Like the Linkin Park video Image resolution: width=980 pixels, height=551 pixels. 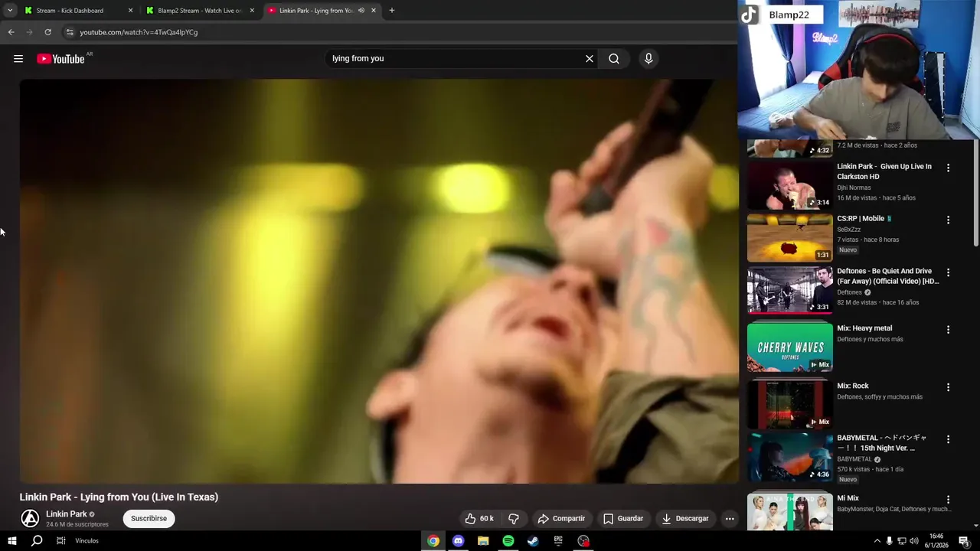click(480, 519)
